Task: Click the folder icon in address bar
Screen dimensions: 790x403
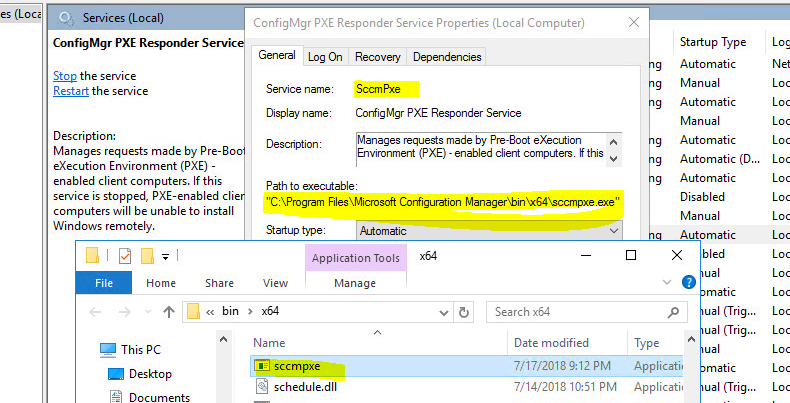Action: pyautogui.click(x=193, y=312)
